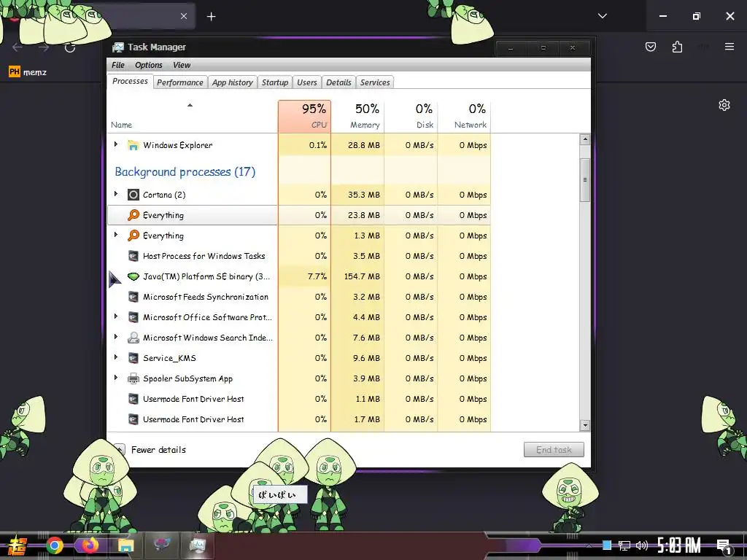Open the View menu
The width and height of the screenshot is (747, 560).
[182, 65]
